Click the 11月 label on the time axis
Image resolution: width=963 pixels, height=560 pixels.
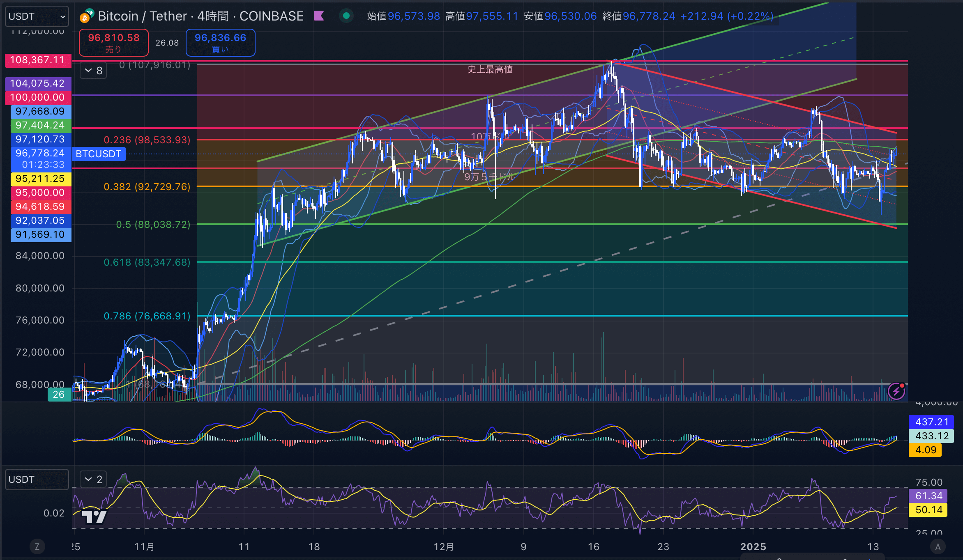click(145, 547)
